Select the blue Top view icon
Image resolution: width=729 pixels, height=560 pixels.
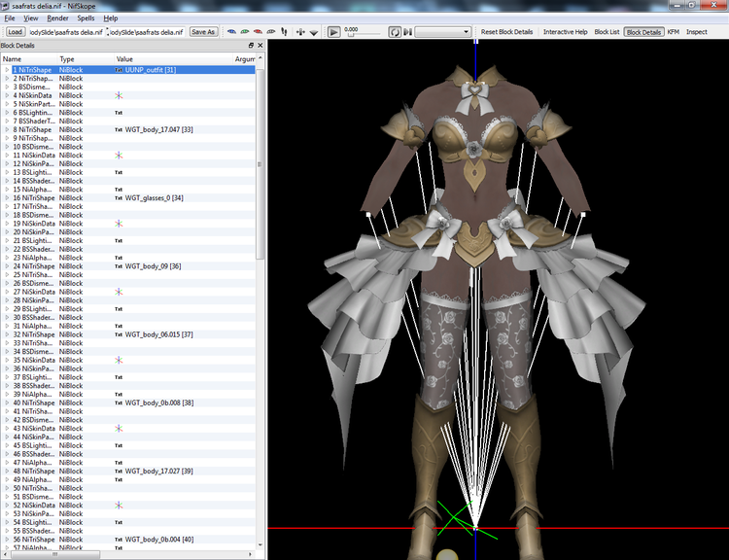coord(231,32)
